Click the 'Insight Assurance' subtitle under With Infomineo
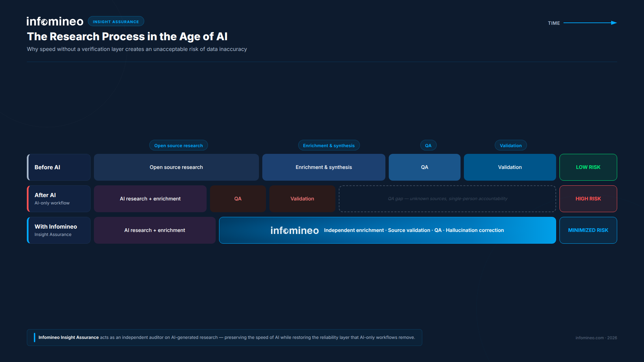644x362 pixels. click(x=53, y=235)
